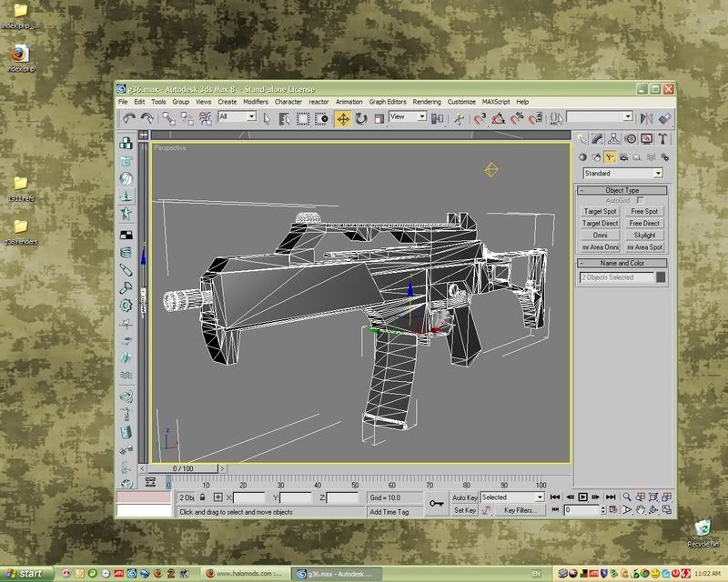Open the 'View' reference coordinate dropdown

408,116
